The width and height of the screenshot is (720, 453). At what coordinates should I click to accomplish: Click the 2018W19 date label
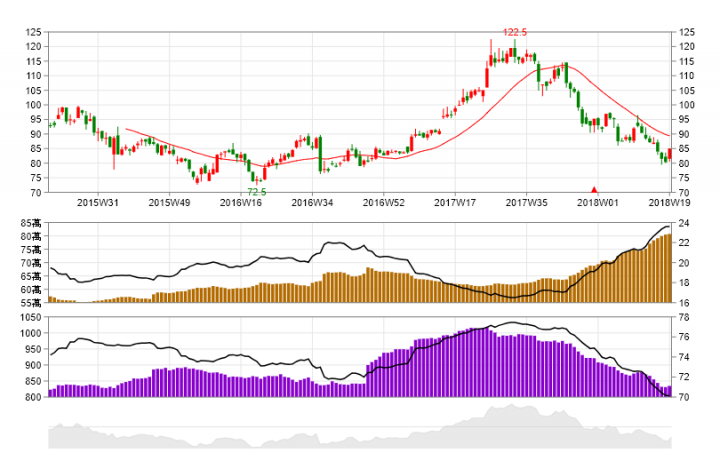pos(669,202)
